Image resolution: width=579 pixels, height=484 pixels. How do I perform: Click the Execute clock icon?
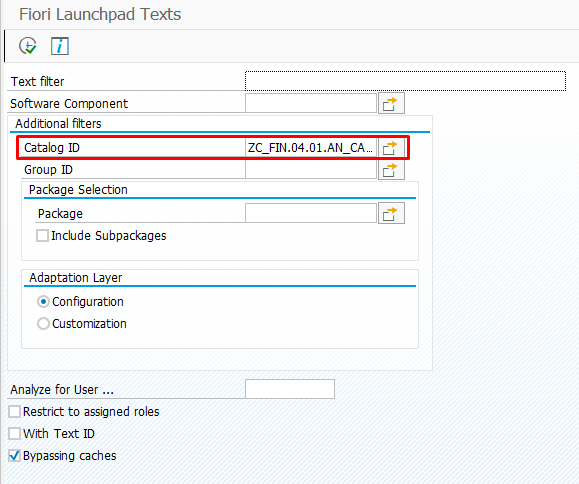coord(28,46)
